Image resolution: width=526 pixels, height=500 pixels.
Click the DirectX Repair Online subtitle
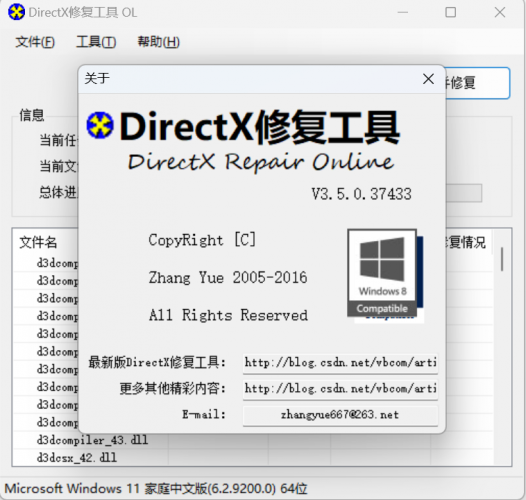click(261, 162)
